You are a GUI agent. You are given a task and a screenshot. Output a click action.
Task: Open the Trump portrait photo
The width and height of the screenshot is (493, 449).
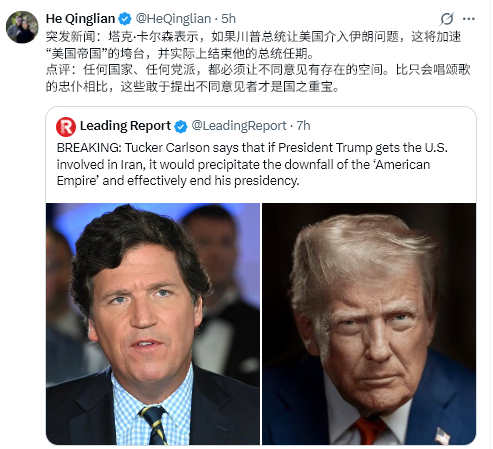coord(369,324)
